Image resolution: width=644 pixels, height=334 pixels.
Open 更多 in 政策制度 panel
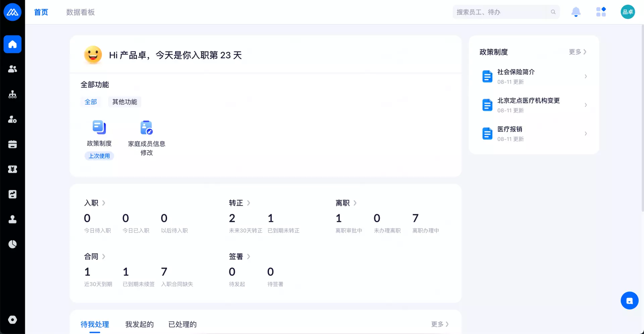[x=578, y=52]
